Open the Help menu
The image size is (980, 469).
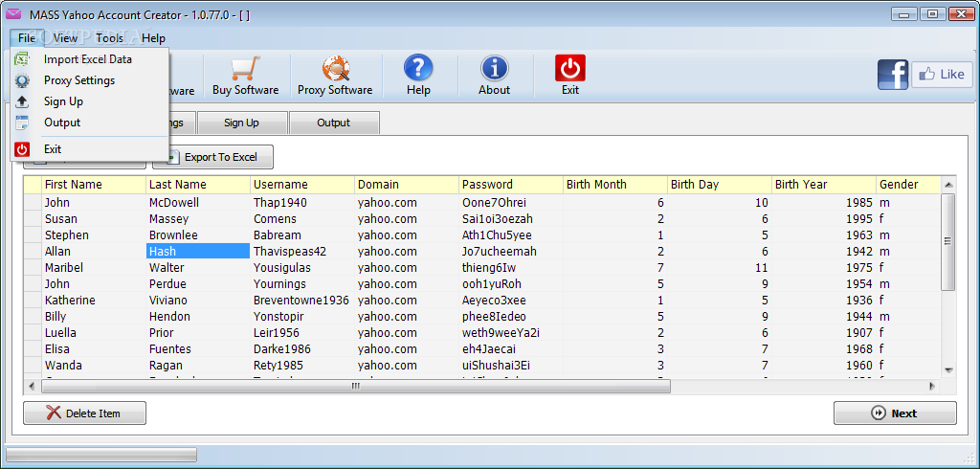tap(153, 38)
